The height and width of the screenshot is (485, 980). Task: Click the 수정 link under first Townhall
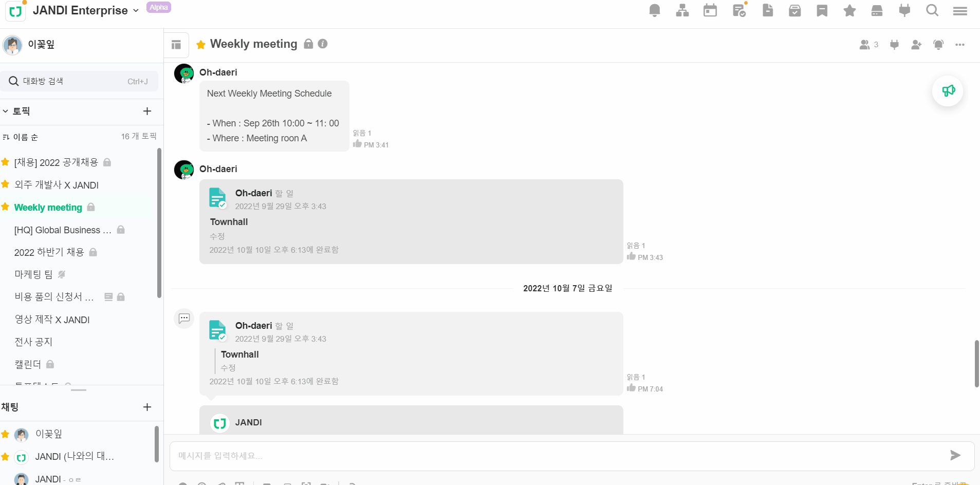(x=217, y=236)
